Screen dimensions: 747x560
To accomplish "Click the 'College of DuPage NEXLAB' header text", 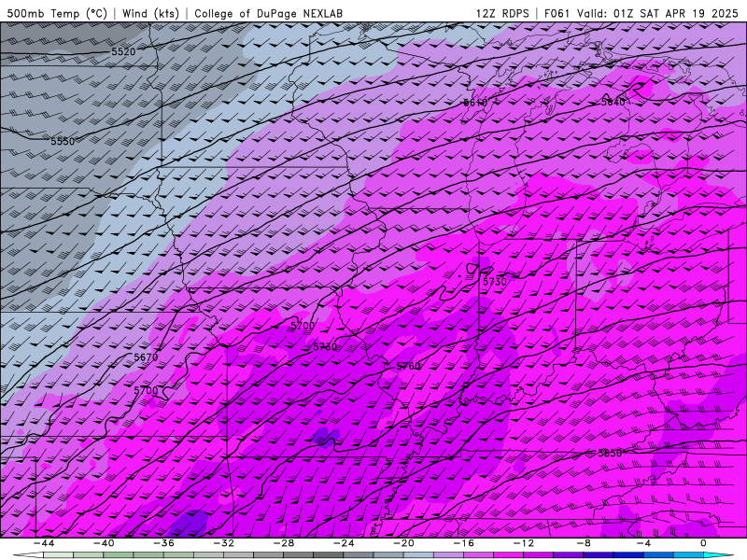I will point(268,13).
